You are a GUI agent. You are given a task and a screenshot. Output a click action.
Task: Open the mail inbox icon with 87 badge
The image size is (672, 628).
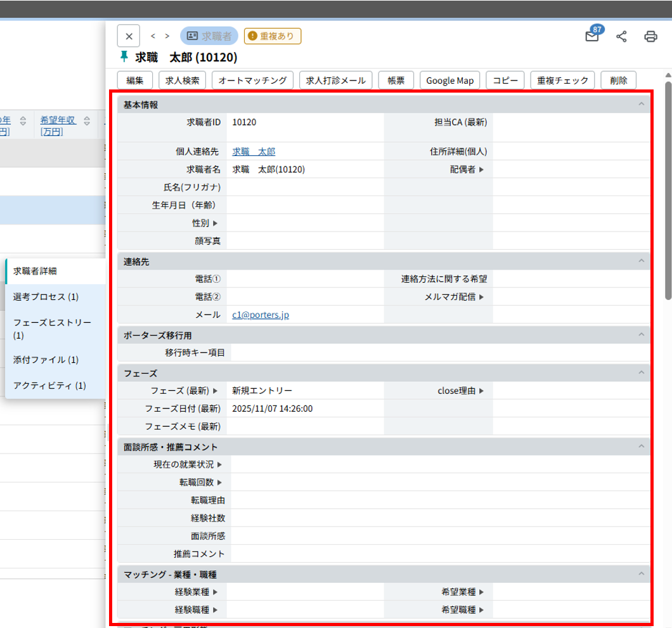pyautogui.click(x=591, y=37)
